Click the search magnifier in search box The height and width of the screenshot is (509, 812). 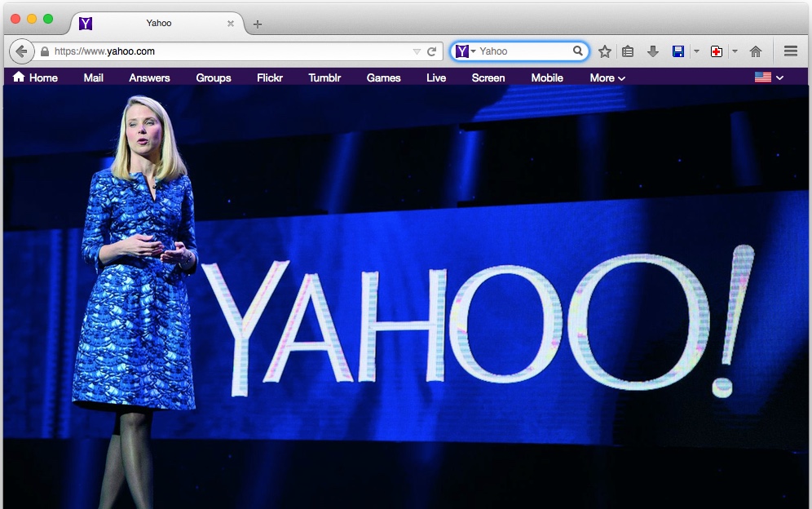point(577,51)
